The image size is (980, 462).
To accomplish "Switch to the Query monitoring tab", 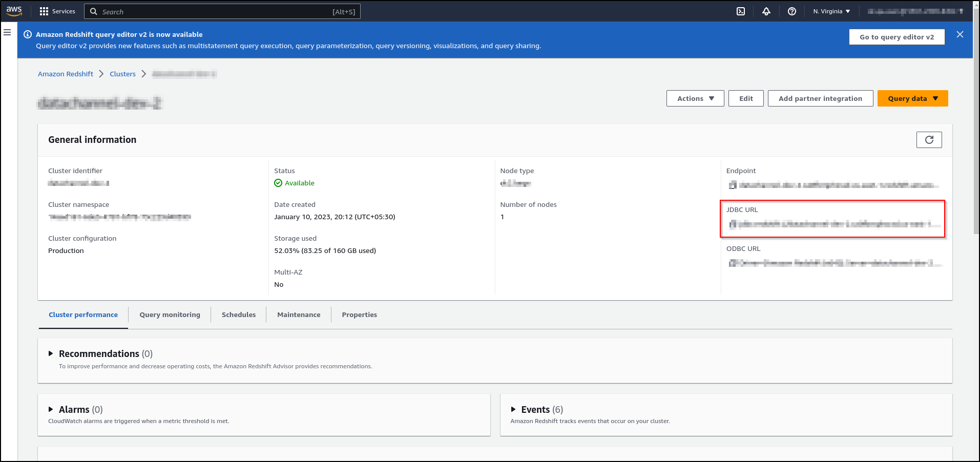I will (x=170, y=314).
